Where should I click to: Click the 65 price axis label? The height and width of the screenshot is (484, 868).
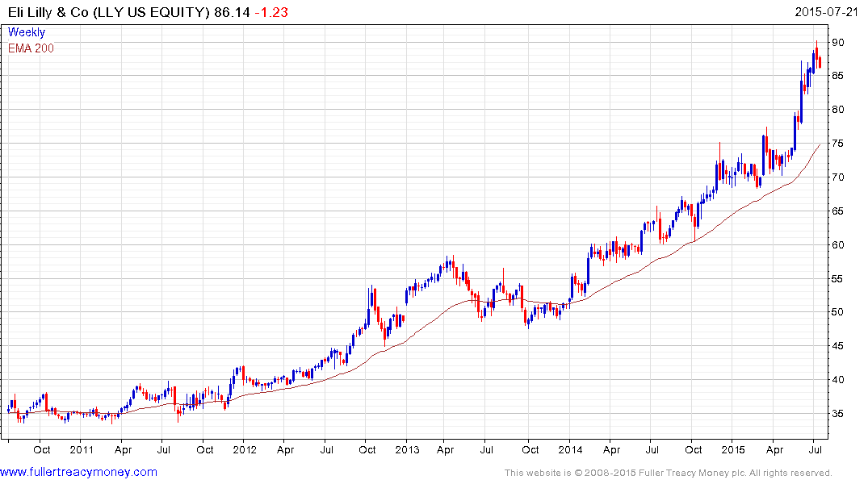point(837,211)
